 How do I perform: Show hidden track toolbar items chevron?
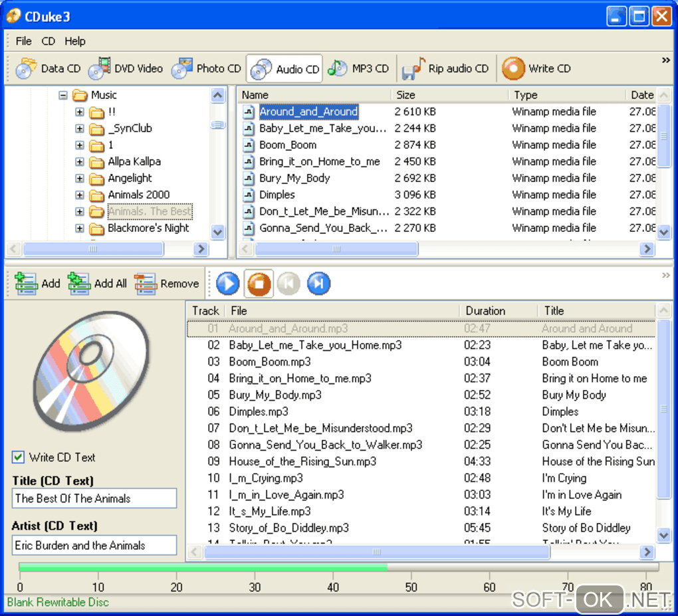665,275
